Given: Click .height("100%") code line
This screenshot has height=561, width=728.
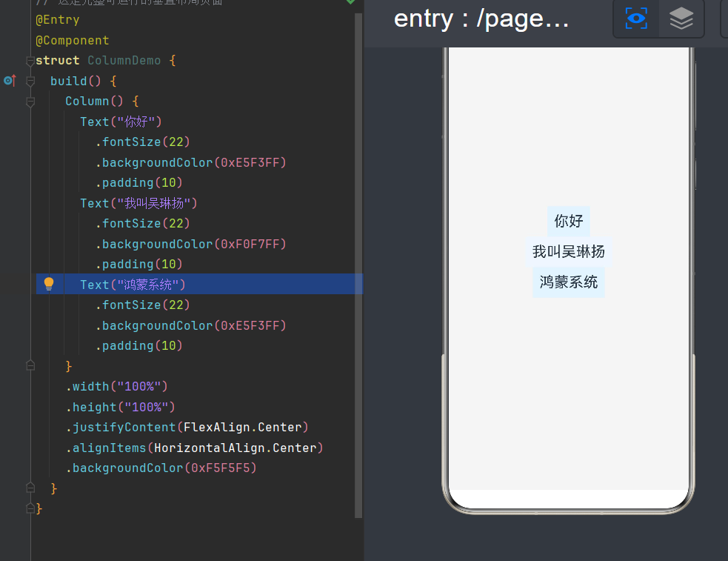Looking at the screenshot, I should pos(120,407).
